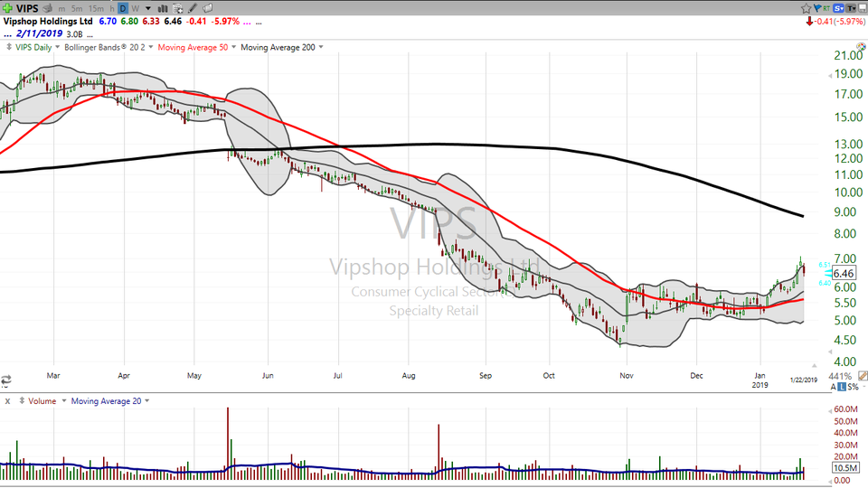Viewport: 868px width, 488px height.
Task: Click the VIPS Daily plot label
Action: click(x=33, y=47)
